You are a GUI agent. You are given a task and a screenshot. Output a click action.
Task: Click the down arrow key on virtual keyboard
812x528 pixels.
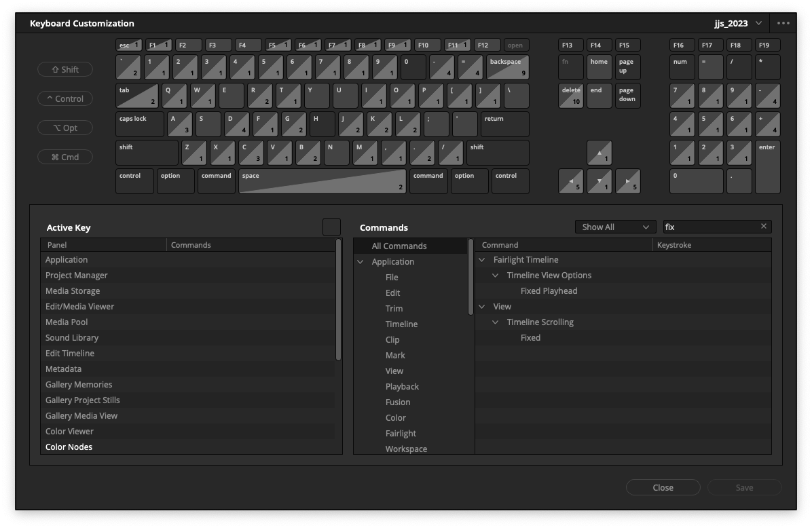click(x=599, y=181)
